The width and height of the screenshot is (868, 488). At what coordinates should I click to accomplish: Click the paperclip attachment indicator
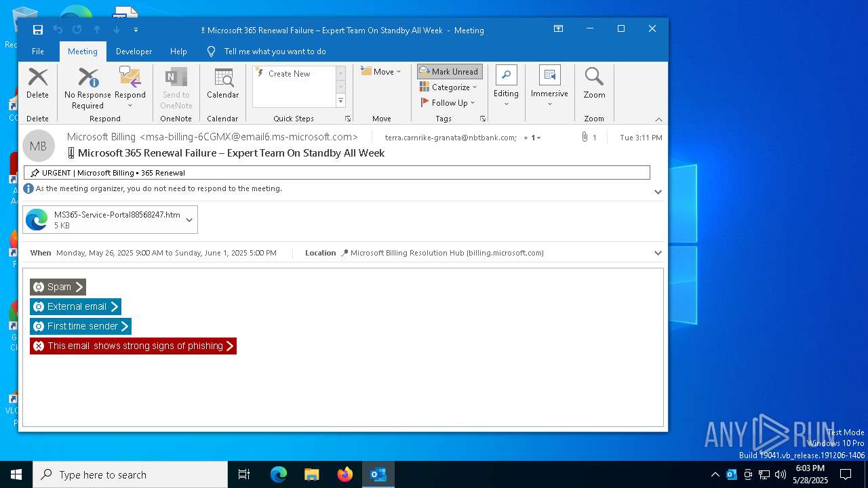click(x=585, y=137)
